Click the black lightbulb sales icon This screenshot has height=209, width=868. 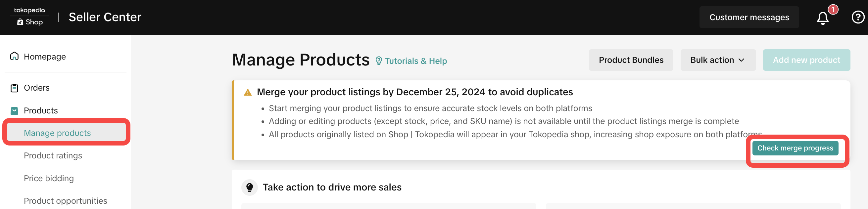click(249, 187)
